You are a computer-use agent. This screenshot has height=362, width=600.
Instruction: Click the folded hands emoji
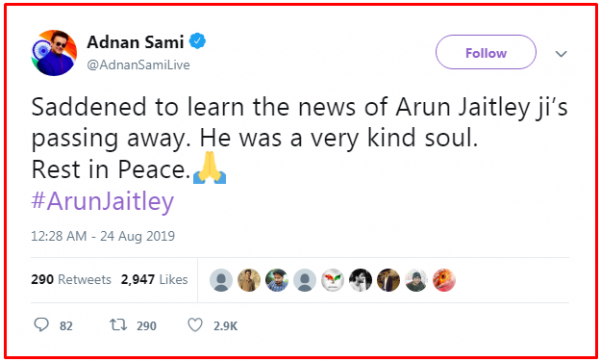209,168
